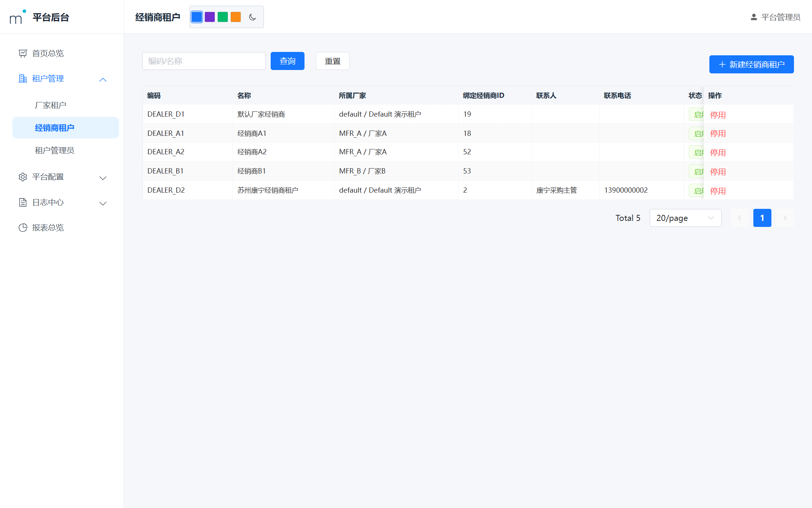This screenshot has height=508, width=812.
Task: Focus the 编码/名称 search input
Action: coord(204,61)
